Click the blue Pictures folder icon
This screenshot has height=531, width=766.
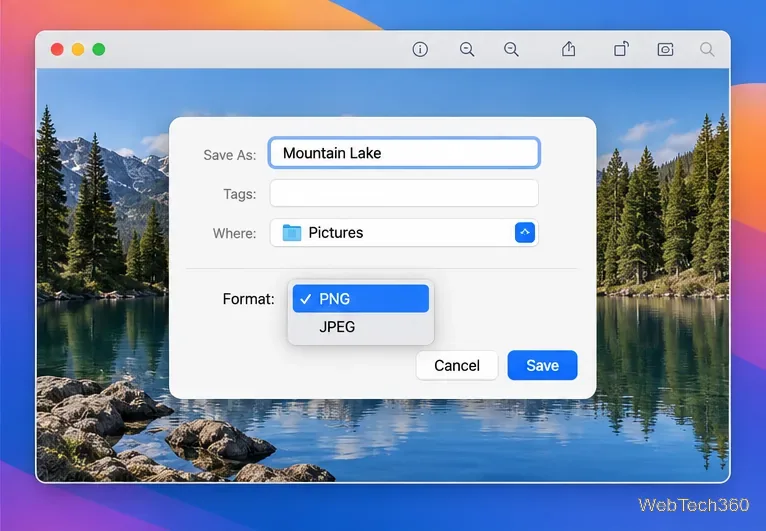coord(292,233)
